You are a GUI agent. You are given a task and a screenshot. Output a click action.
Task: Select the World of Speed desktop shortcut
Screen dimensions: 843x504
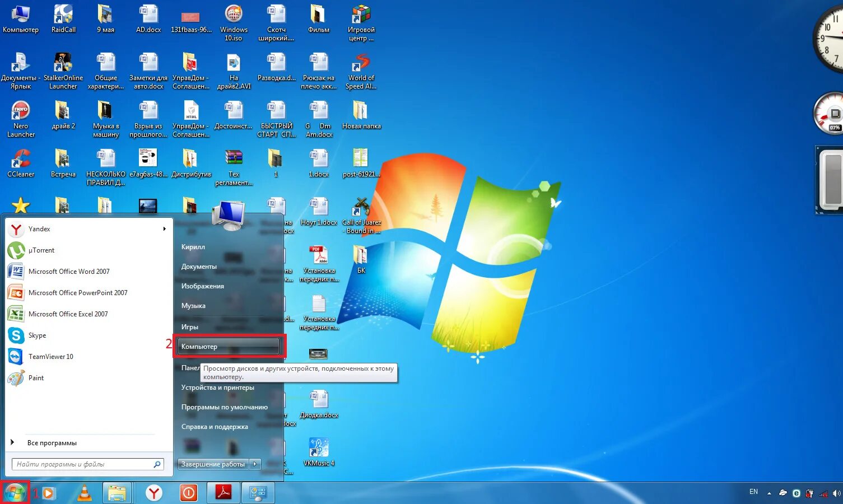coord(361,71)
